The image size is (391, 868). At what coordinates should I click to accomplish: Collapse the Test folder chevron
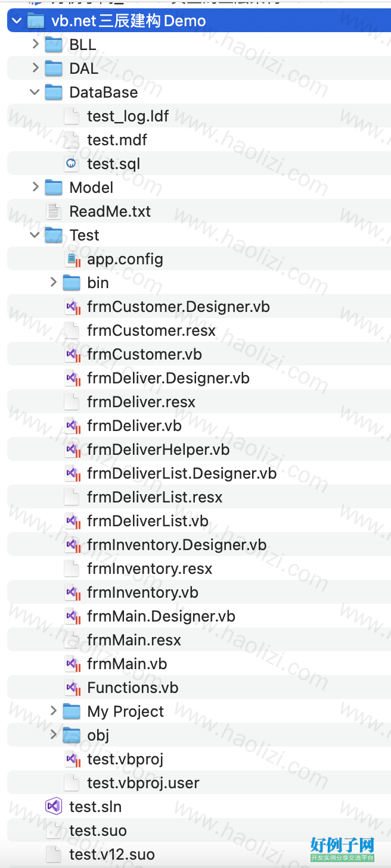(35, 235)
